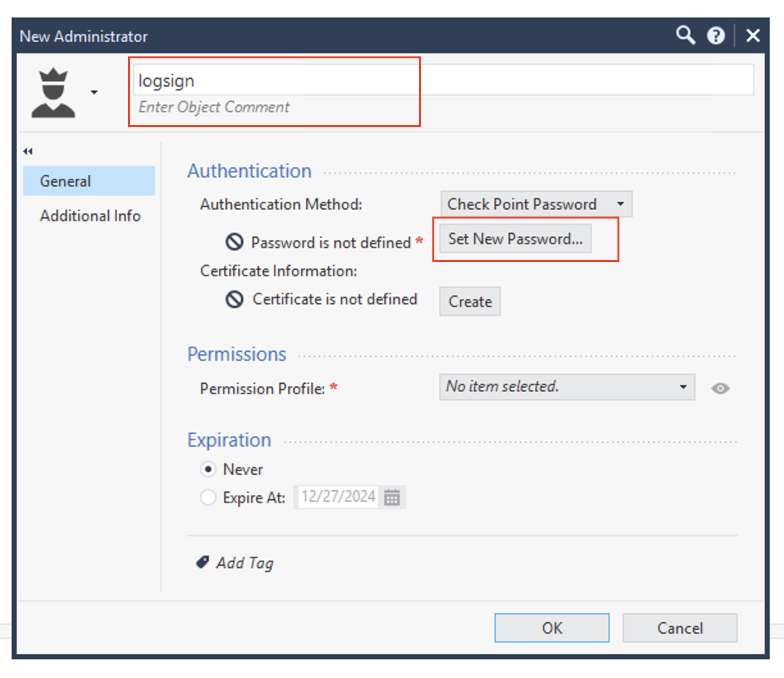Click the 'New Administrator' title text
This screenshot has width=784, height=678.
[83, 37]
